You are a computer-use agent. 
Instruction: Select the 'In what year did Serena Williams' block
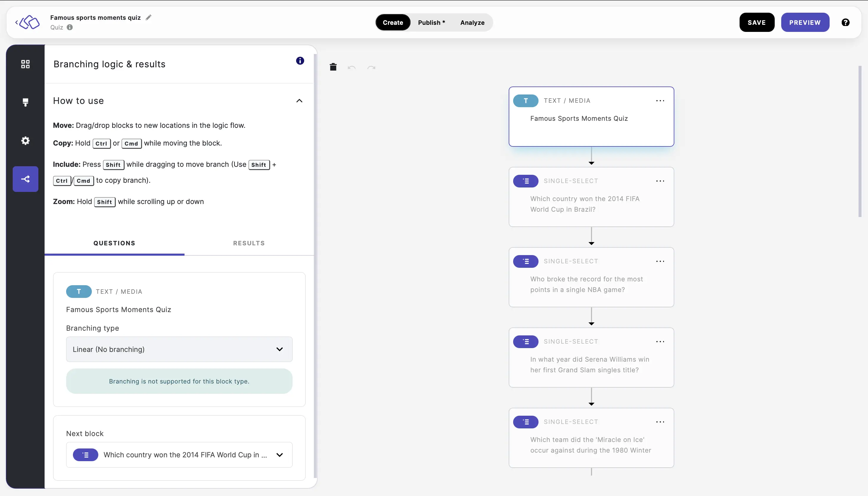(x=591, y=358)
